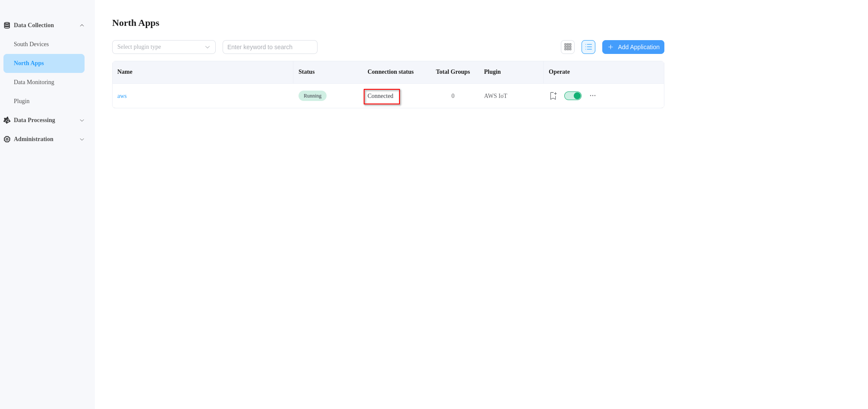868x409 pixels.
Task: Open the South Devices page
Action: tap(31, 44)
